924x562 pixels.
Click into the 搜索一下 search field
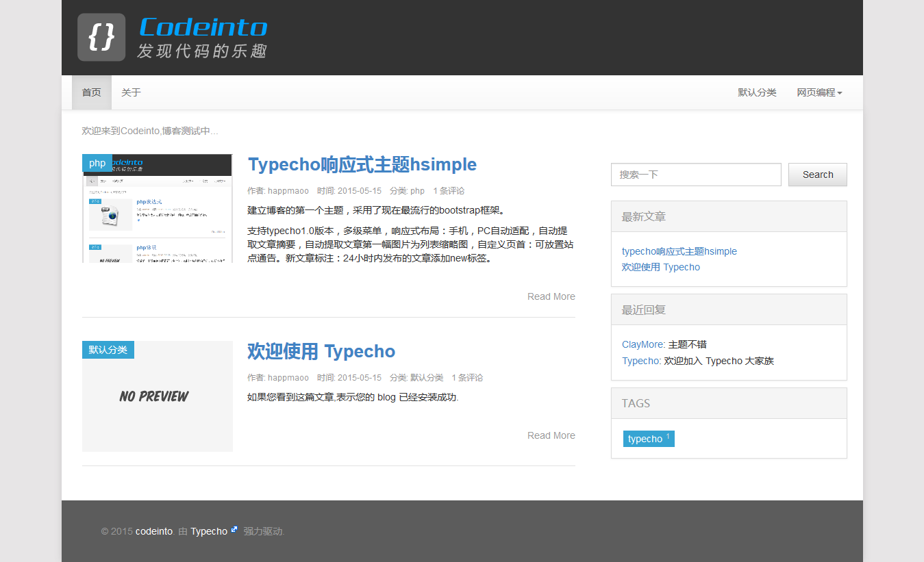click(x=696, y=175)
